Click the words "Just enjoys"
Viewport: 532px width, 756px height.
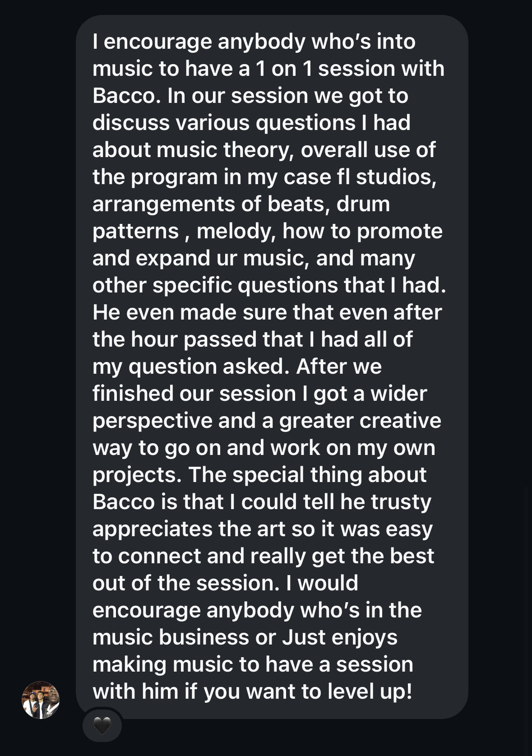coord(340,637)
